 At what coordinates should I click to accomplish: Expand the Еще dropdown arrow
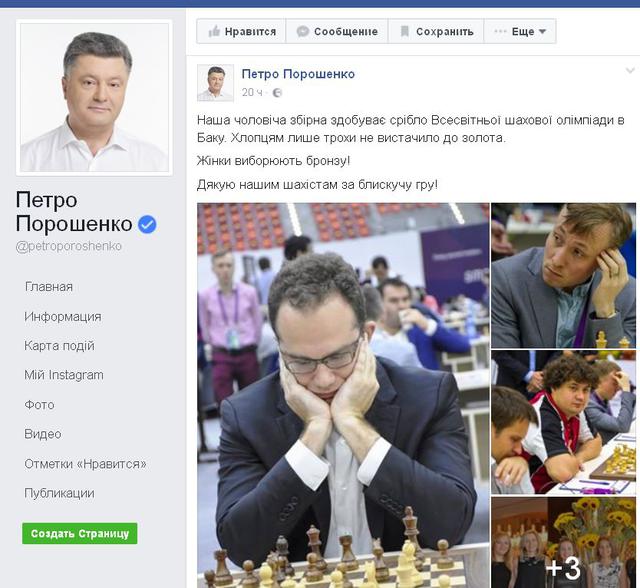[542, 31]
